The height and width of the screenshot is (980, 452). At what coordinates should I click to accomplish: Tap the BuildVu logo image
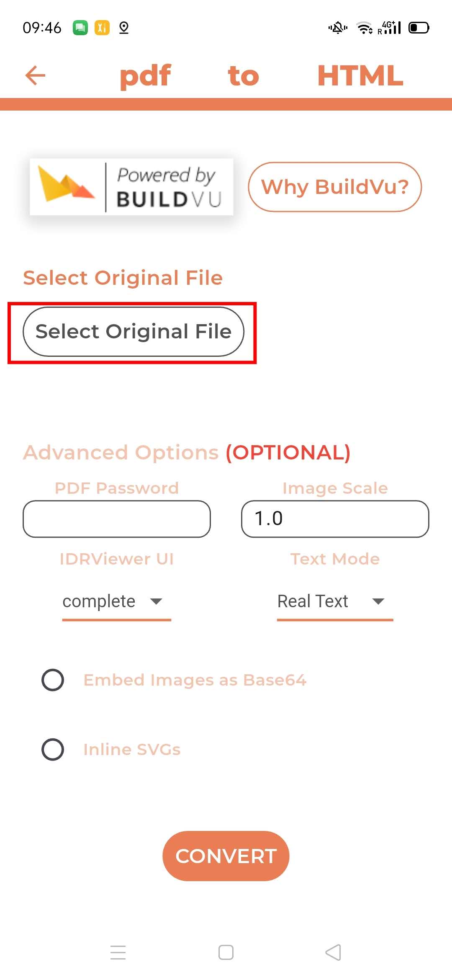[x=131, y=187]
